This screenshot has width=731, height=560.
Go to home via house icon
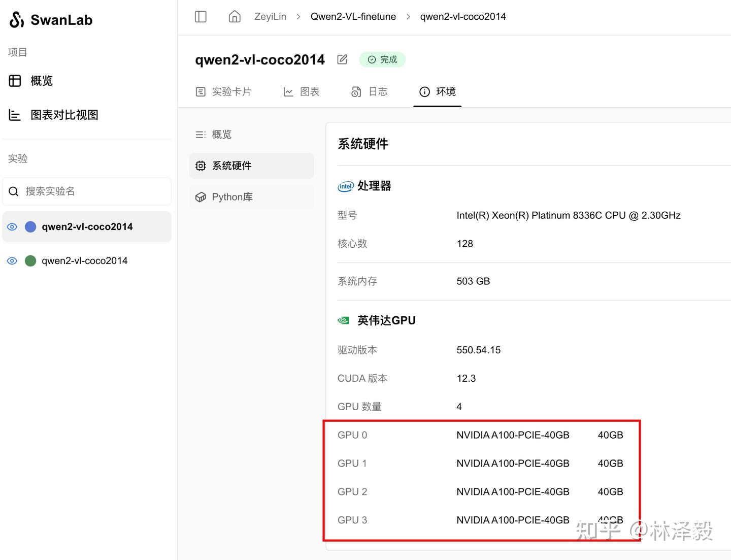pos(235,17)
